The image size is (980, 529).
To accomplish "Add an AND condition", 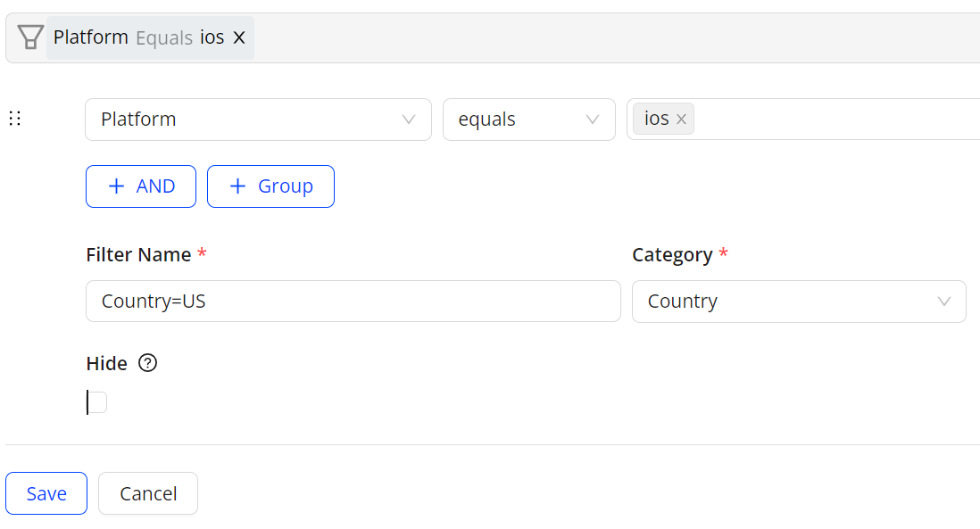I will tap(141, 186).
